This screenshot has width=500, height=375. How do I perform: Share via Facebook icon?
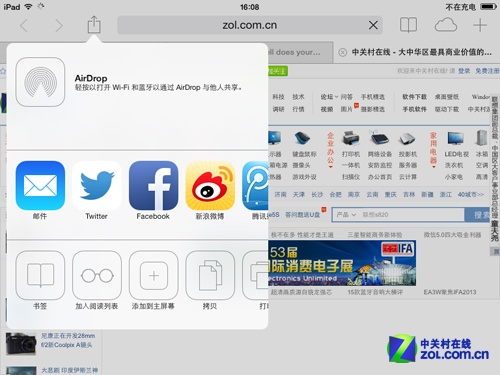click(153, 186)
